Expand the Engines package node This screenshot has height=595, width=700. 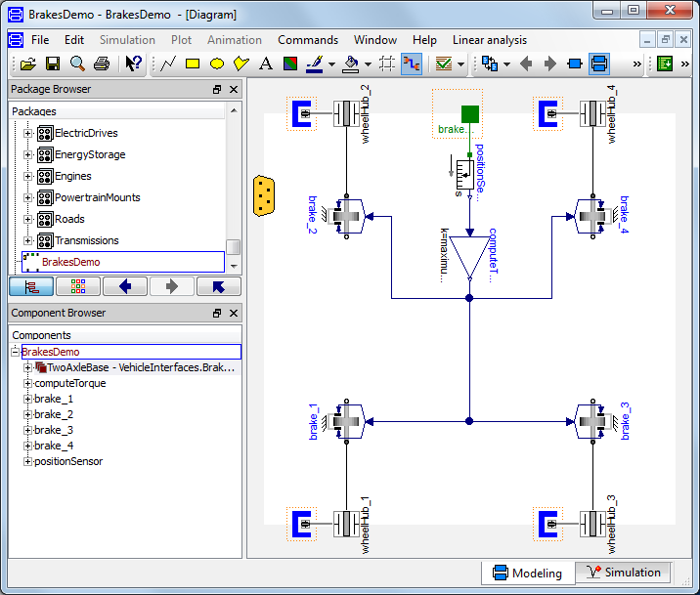pos(27,176)
